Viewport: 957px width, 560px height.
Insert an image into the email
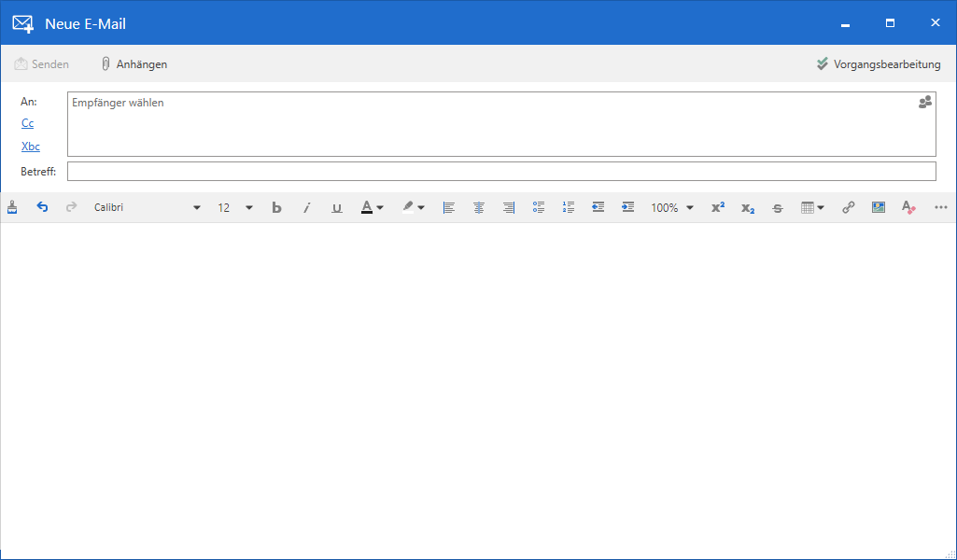point(878,208)
